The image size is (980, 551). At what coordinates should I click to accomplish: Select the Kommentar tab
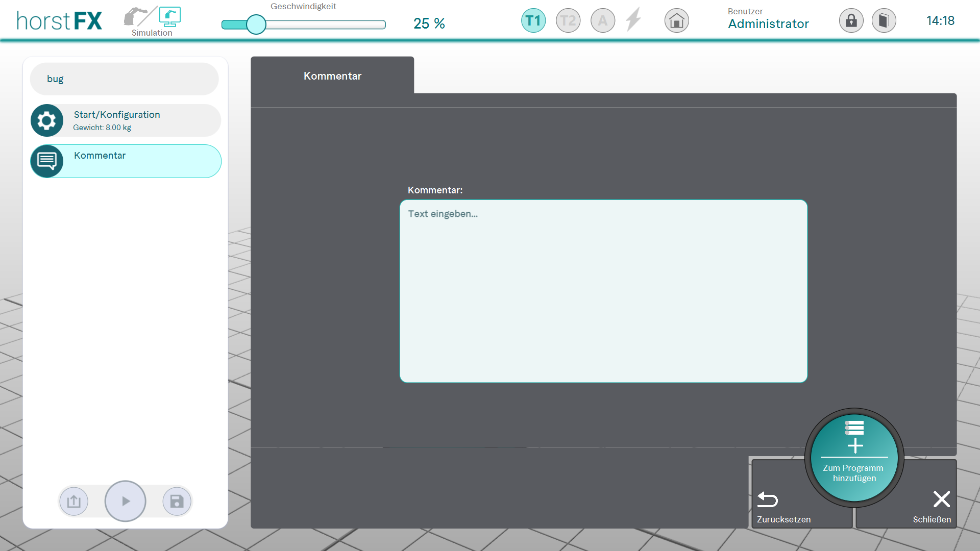click(x=332, y=76)
